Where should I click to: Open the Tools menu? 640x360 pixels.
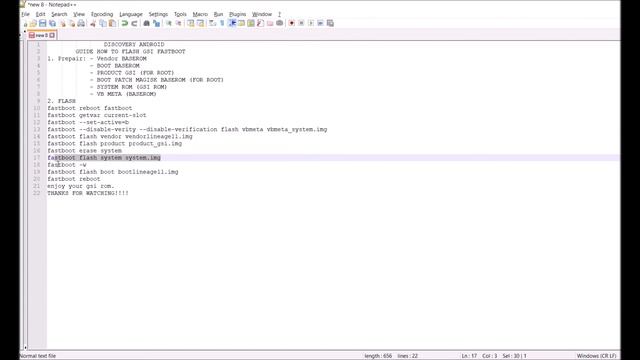tap(180, 14)
